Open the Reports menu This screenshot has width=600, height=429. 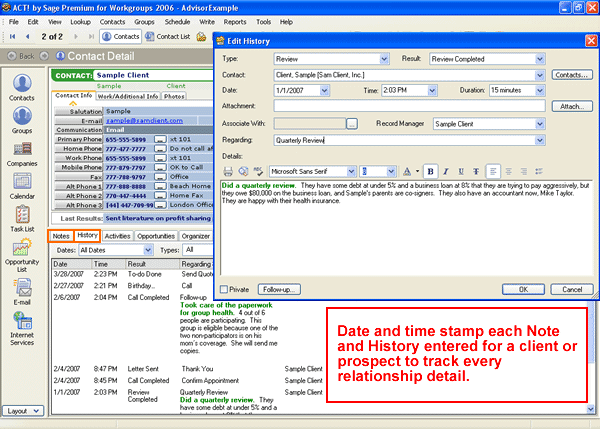click(x=235, y=22)
